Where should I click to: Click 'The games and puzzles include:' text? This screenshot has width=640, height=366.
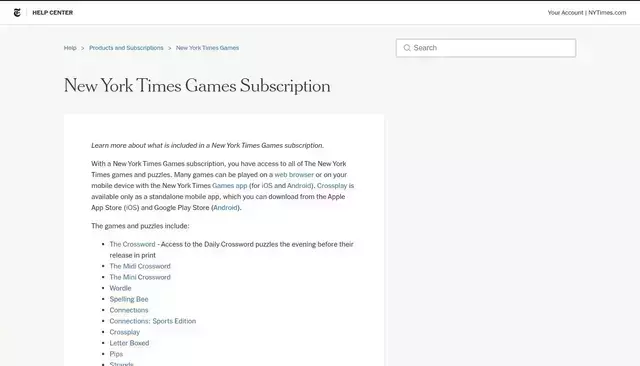tap(140, 226)
